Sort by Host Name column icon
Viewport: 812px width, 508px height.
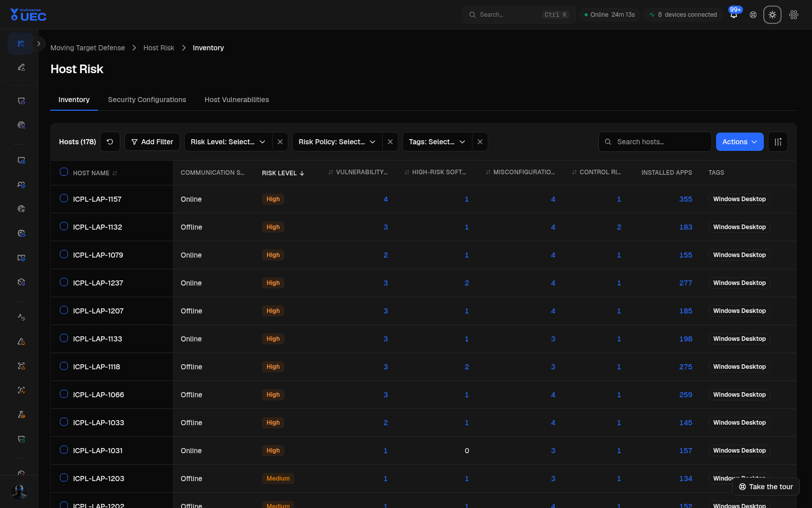pyautogui.click(x=115, y=173)
